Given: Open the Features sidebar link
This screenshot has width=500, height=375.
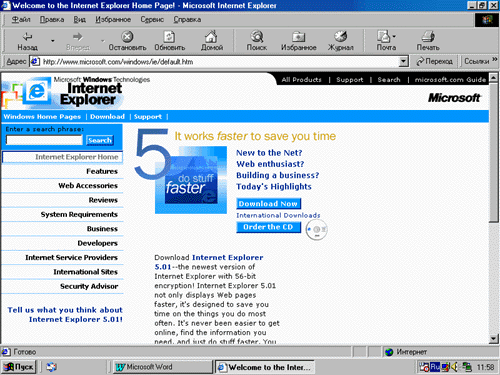Looking at the screenshot, I should (x=102, y=171).
